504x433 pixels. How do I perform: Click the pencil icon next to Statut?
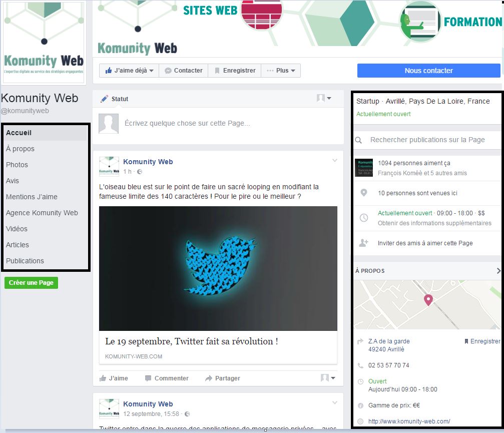click(x=104, y=99)
